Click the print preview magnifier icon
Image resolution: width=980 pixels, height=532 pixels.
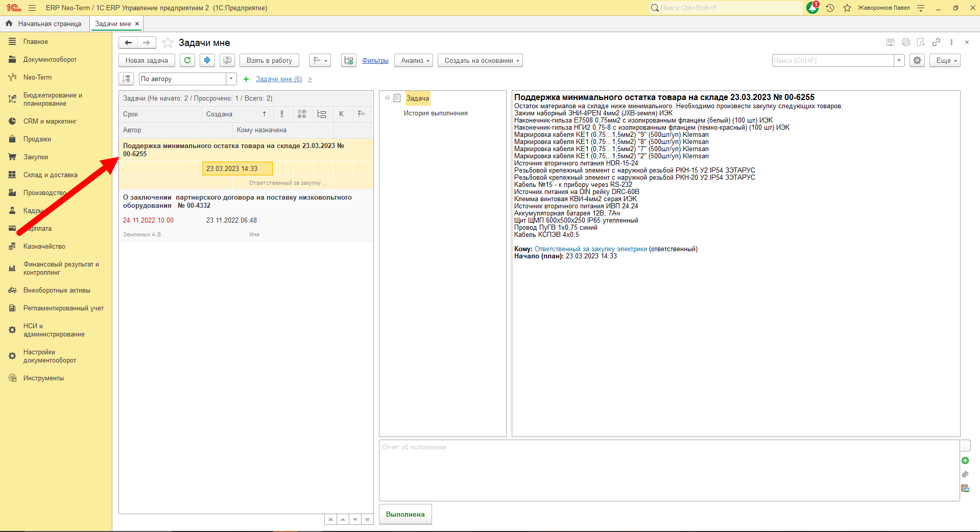point(921,42)
